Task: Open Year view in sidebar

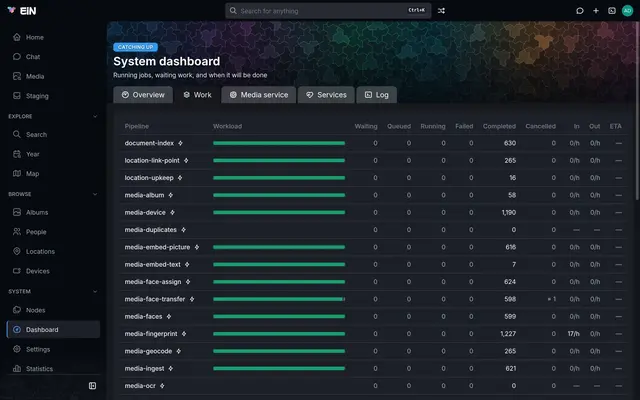Action: point(53,154)
